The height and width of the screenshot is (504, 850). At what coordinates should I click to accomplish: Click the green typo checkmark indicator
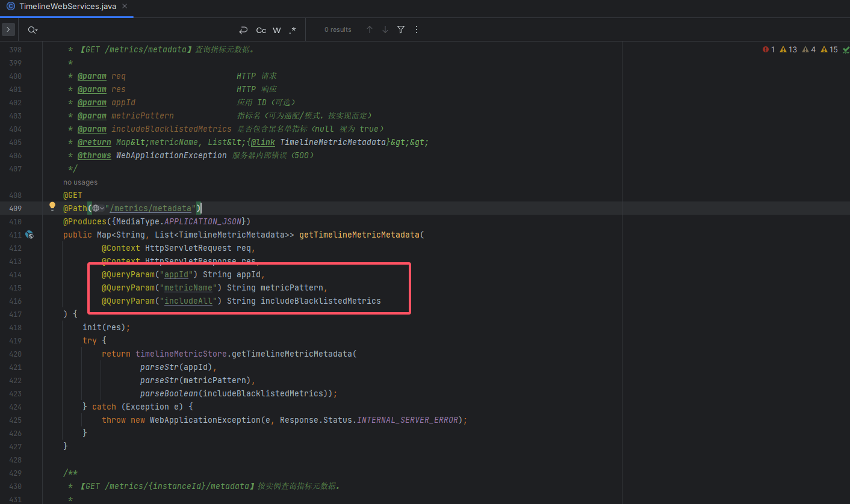pos(846,50)
